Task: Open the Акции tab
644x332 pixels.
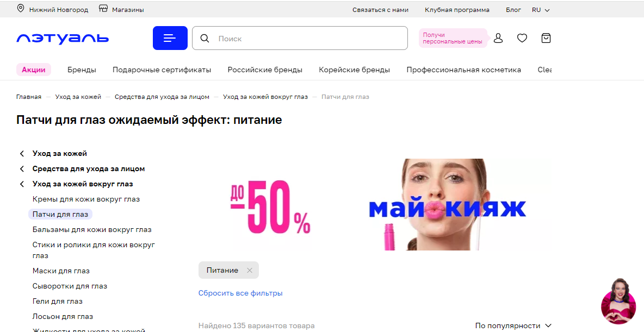Action: pyautogui.click(x=34, y=70)
